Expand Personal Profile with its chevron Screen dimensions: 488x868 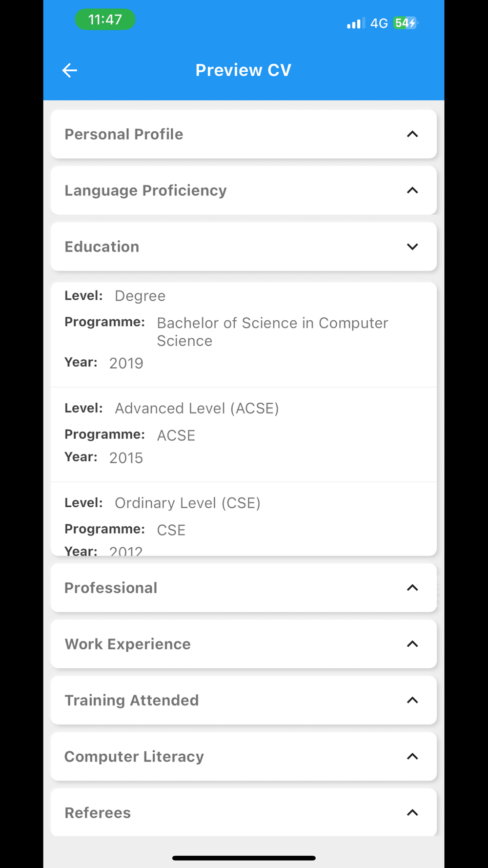[412, 134]
